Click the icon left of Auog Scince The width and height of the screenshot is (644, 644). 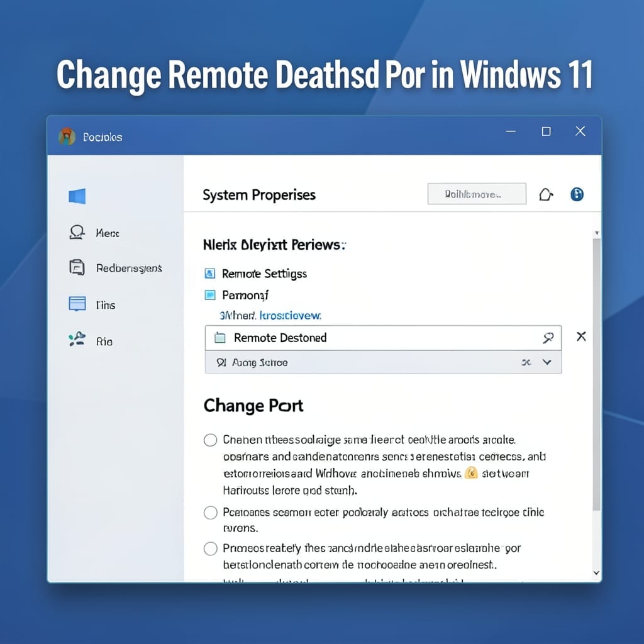pyautogui.click(x=221, y=362)
